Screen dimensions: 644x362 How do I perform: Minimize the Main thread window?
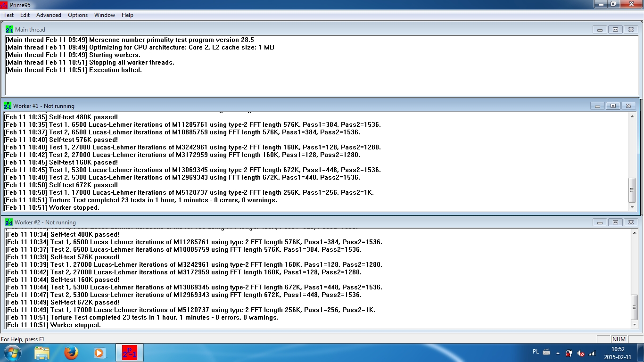(x=600, y=29)
